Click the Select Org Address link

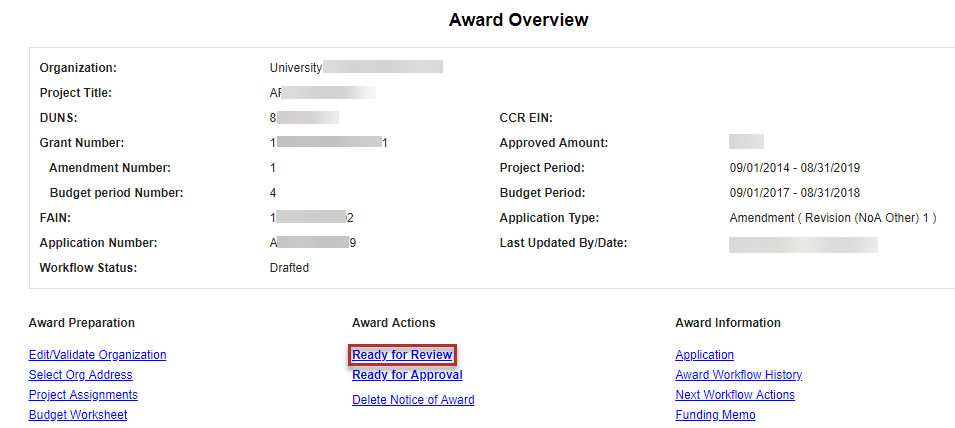tap(80, 375)
